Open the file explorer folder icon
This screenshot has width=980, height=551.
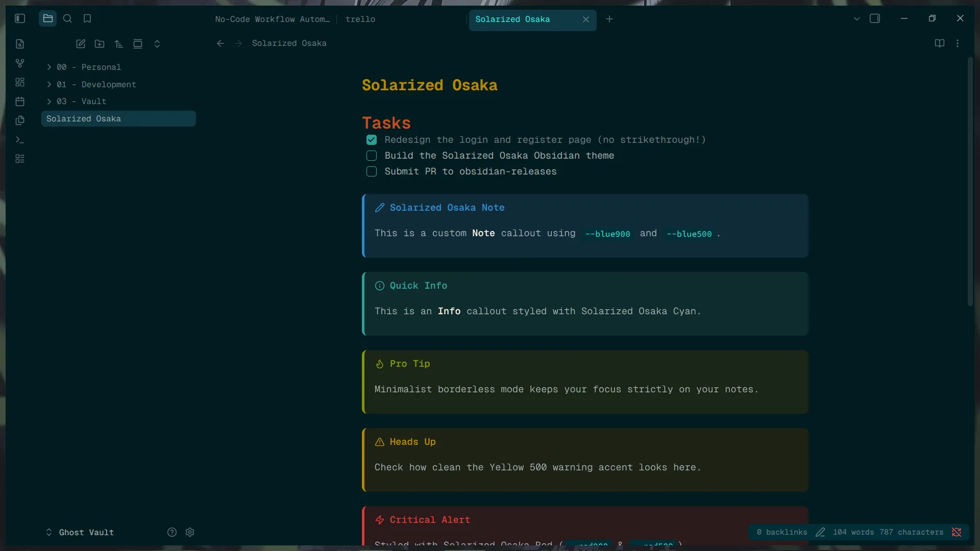(x=47, y=18)
